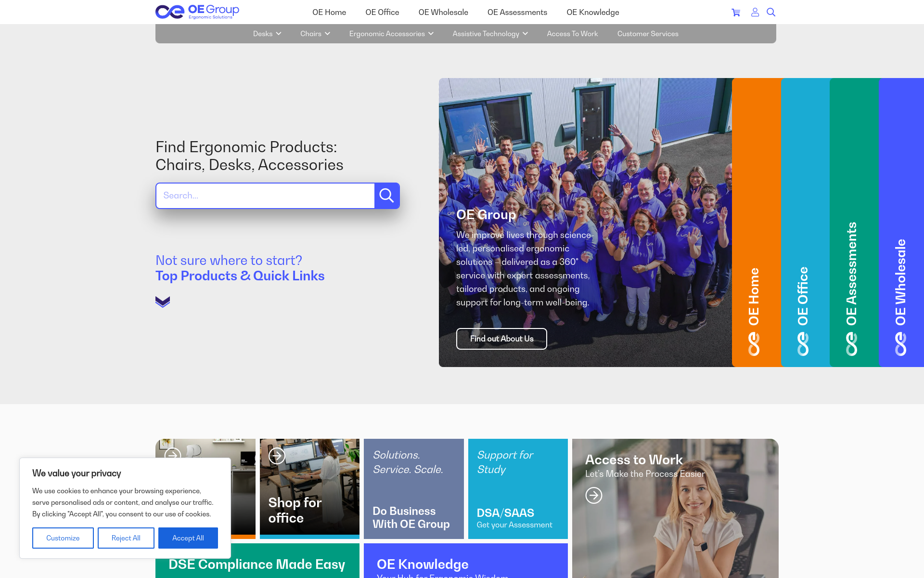This screenshot has width=924, height=578.
Task: Click the arrow icon on Shop for office tile
Action: point(277,456)
